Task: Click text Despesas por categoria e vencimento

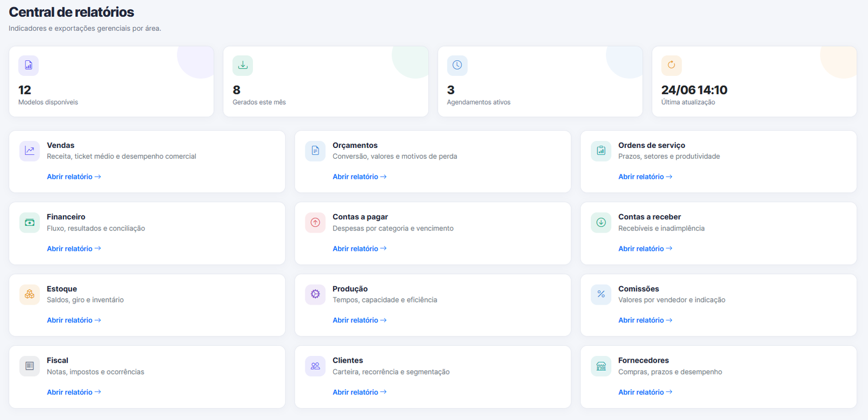Action: (393, 228)
